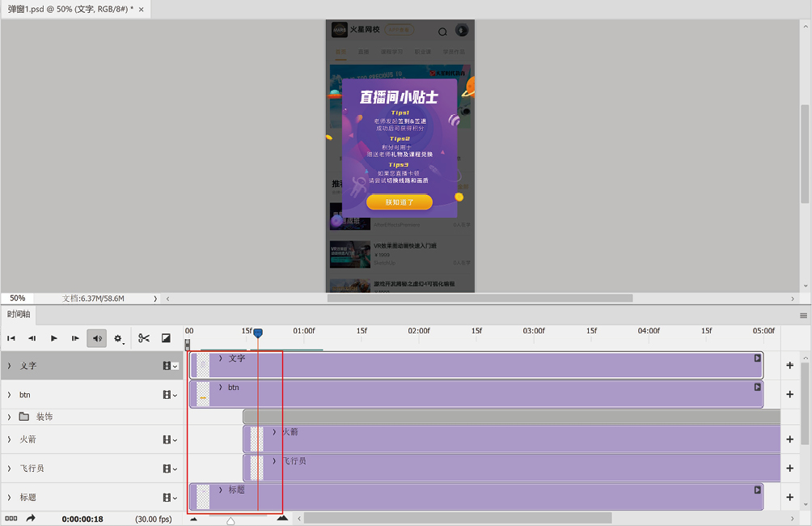
Task: Expand the 标题 track in layer list
Action: pos(10,498)
